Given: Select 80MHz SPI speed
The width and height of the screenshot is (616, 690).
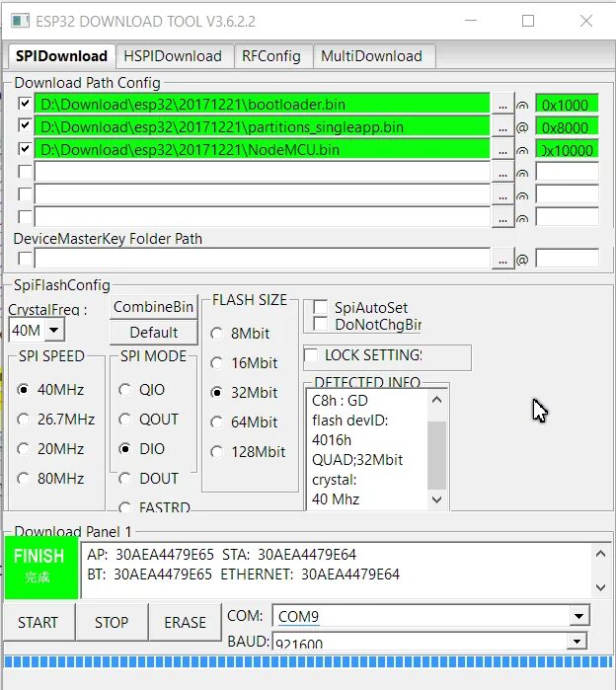Looking at the screenshot, I should point(24,479).
